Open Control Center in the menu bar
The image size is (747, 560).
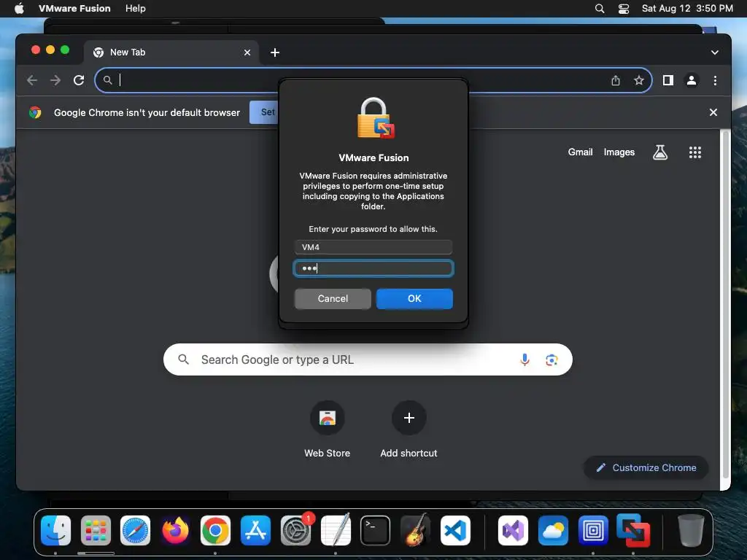click(624, 9)
